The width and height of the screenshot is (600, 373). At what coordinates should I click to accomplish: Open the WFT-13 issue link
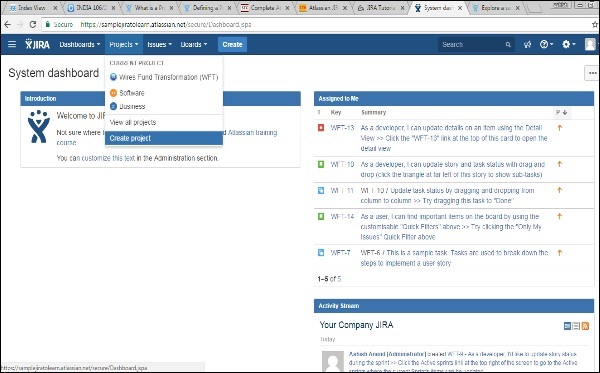click(x=342, y=128)
